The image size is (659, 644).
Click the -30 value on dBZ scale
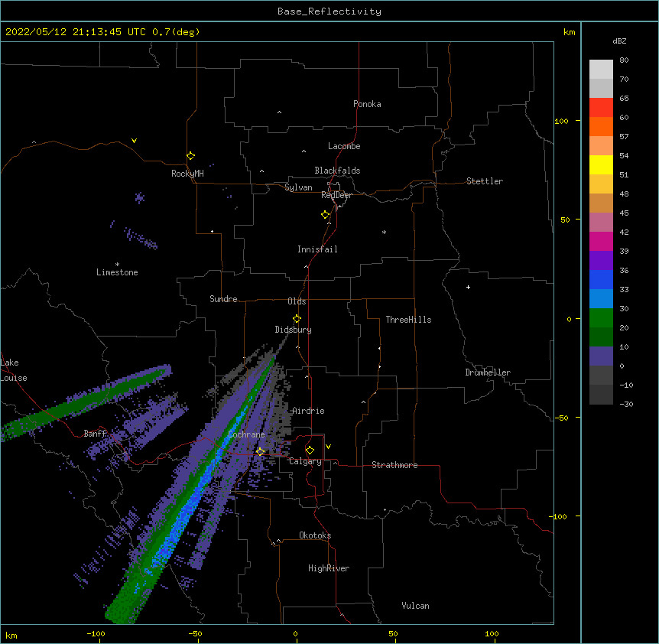click(626, 404)
